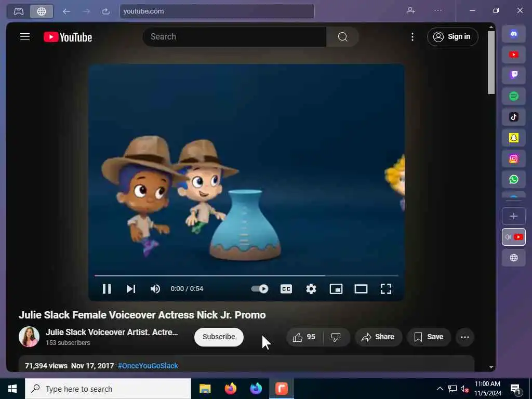Enable miniplayer mode
The image size is (532, 399).
(336, 289)
